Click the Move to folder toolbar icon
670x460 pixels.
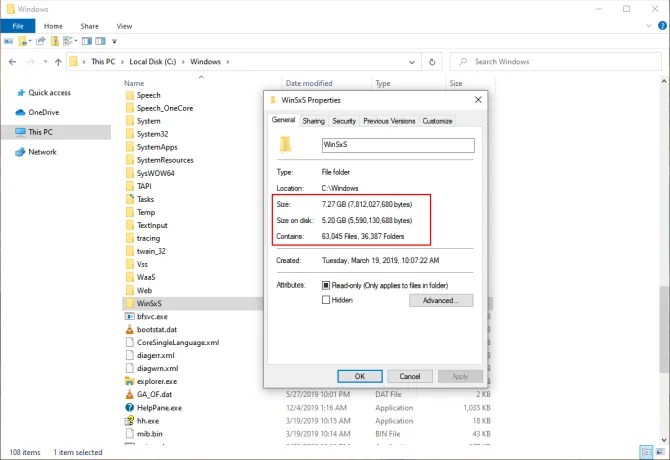(x=23, y=41)
